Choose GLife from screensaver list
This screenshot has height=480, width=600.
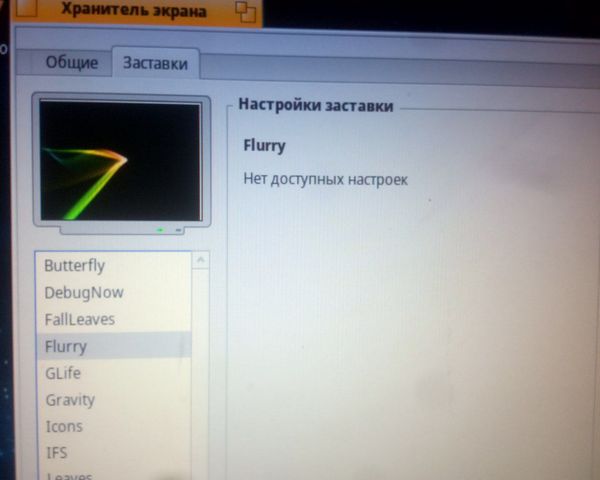[x=114, y=373]
